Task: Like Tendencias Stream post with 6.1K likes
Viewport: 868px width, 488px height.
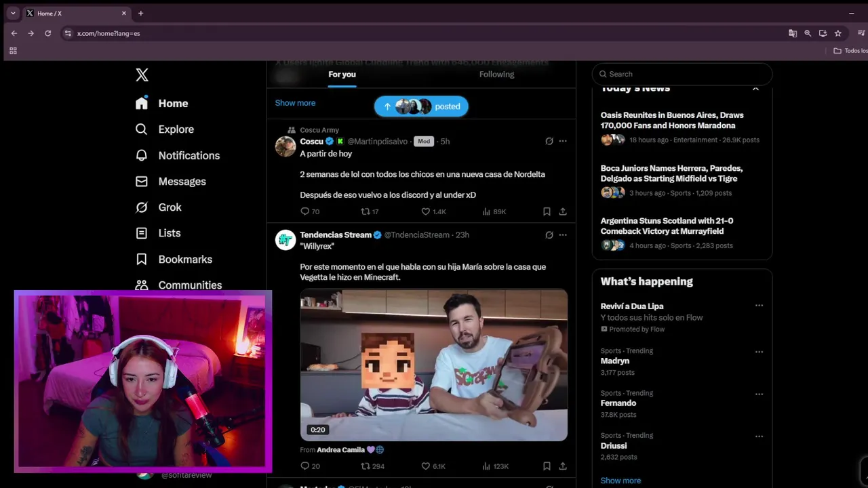Action: click(433, 466)
